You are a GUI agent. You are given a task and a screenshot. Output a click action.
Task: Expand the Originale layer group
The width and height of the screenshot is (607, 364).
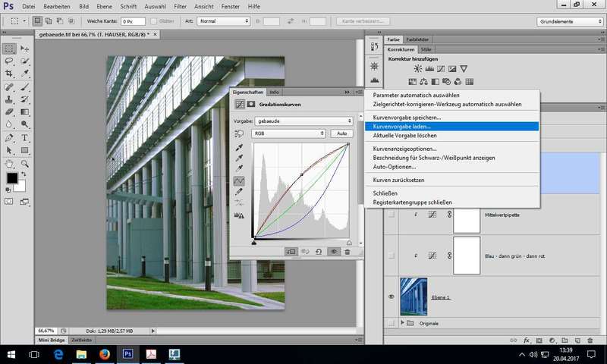coord(401,323)
